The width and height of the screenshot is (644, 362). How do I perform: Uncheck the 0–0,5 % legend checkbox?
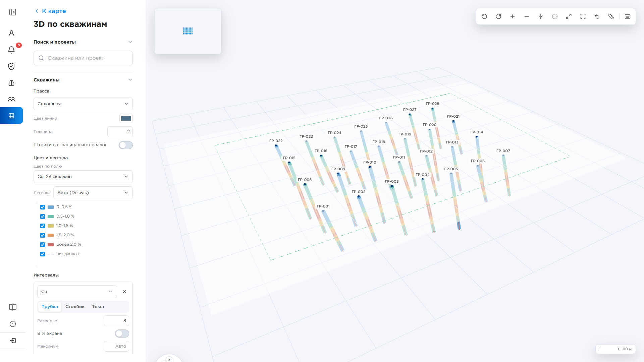(x=43, y=207)
